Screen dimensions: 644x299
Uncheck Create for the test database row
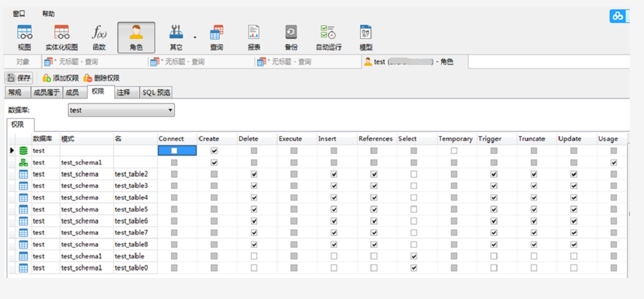214,150
